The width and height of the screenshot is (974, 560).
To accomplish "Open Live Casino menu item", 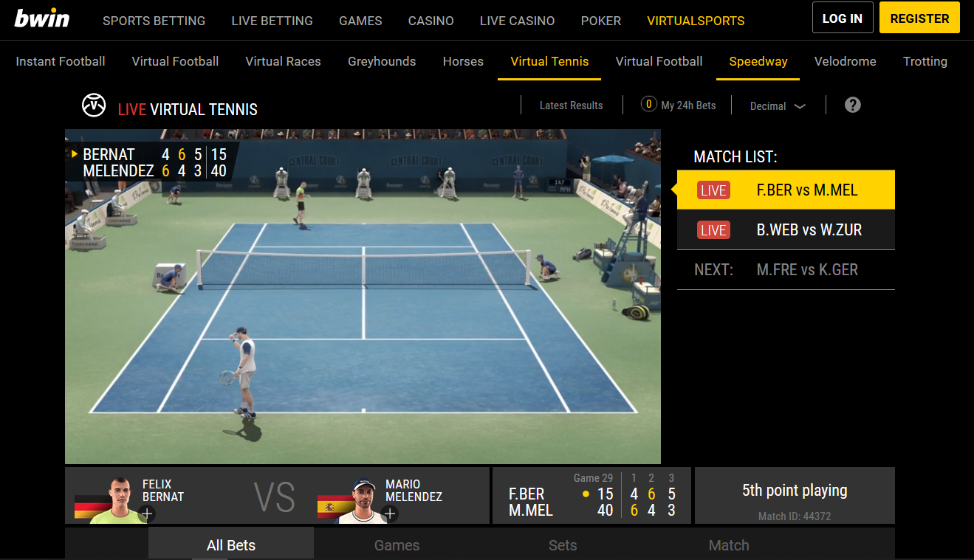I will click(x=517, y=21).
